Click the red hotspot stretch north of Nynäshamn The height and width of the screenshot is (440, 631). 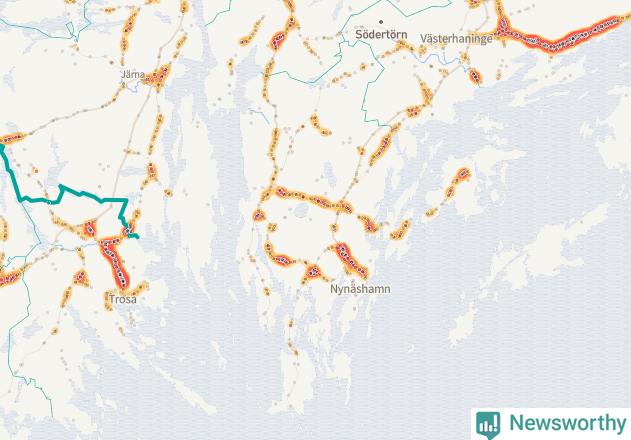352,260
